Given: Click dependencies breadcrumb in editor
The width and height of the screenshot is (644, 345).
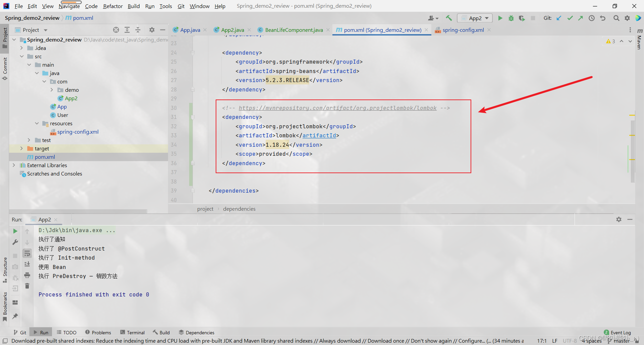Looking at the screenshot, I should pyautogui.click(x=239, y=209).
